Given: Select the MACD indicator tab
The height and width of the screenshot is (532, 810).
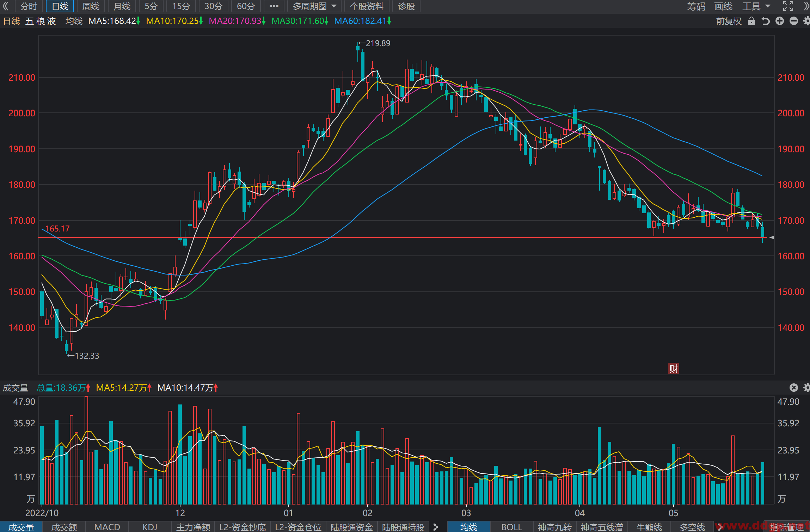Looking at the screenshot, I should (x=107, y=527).
